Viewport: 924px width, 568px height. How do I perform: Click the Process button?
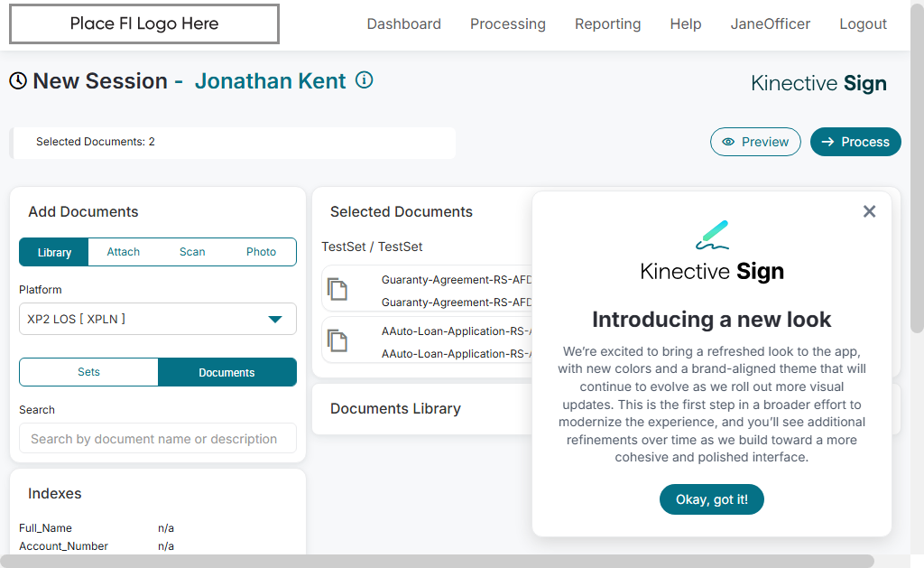(855, 142)
